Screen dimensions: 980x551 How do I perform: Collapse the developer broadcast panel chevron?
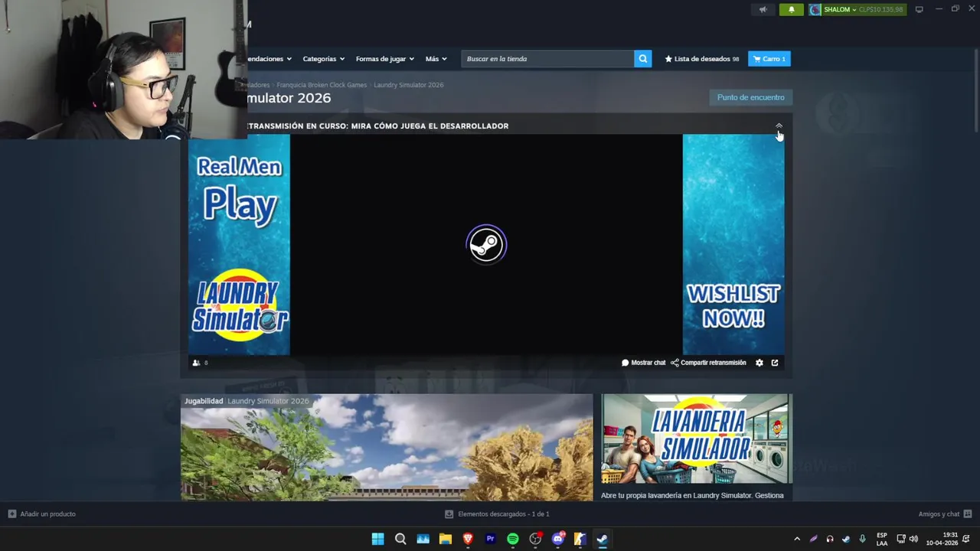click(779, 126)
